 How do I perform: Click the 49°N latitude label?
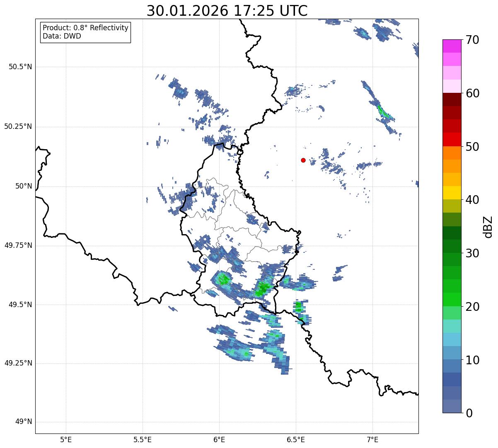point(23,422)
